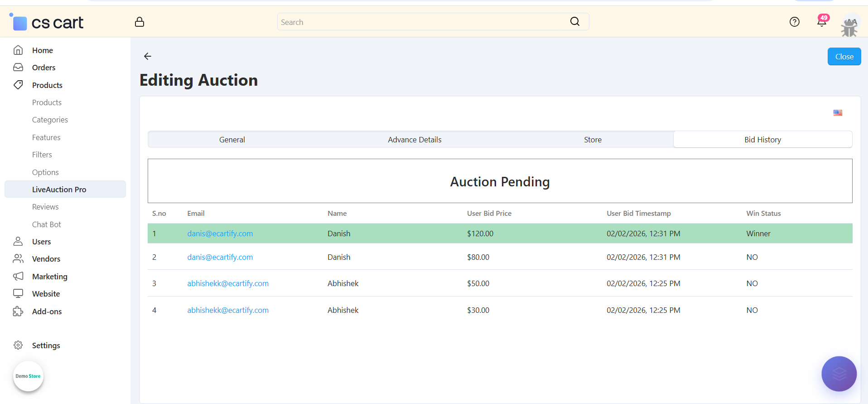Focus the Search input field
The height and width of the screenshot is (404, 868).
(421, 22)
